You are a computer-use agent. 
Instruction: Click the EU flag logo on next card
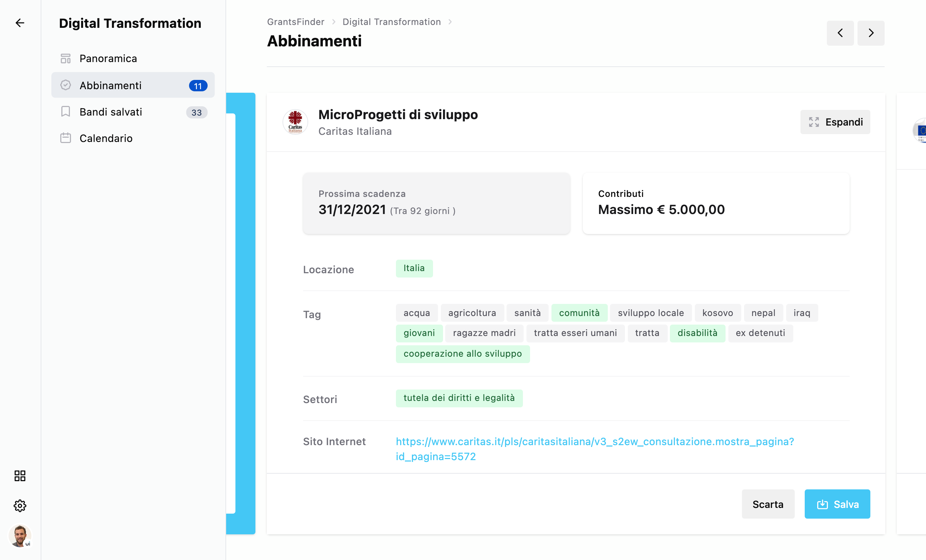920,131
